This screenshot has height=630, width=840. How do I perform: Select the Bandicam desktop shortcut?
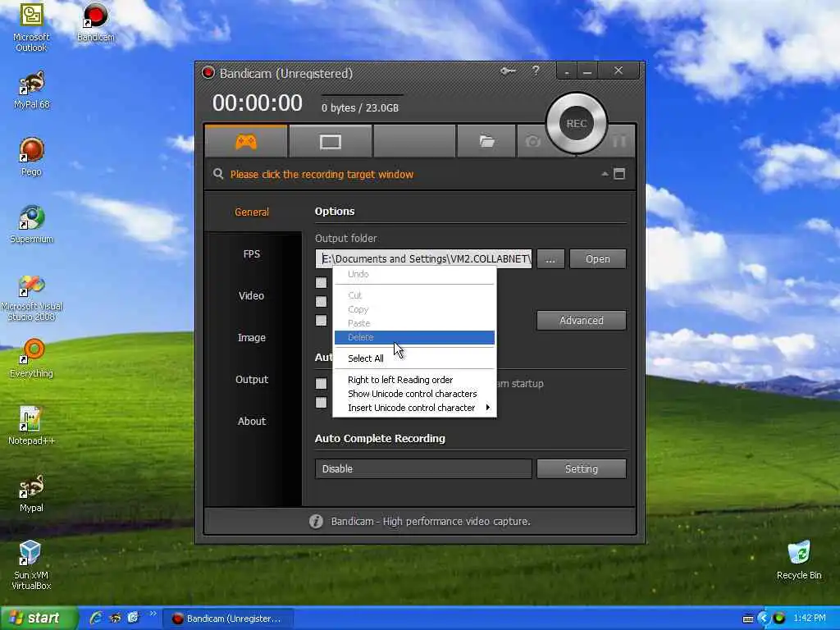95,22
